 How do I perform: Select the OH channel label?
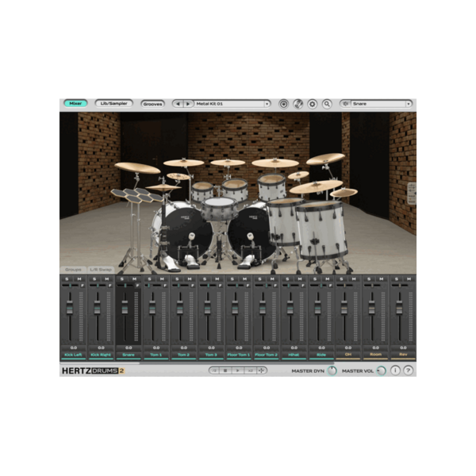348,355
